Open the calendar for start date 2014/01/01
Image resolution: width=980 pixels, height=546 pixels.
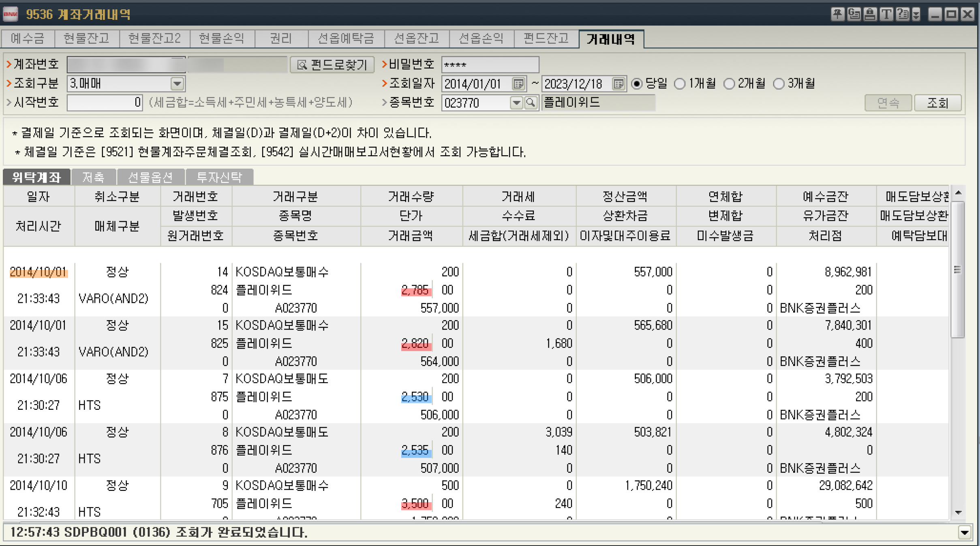point(518,84)
